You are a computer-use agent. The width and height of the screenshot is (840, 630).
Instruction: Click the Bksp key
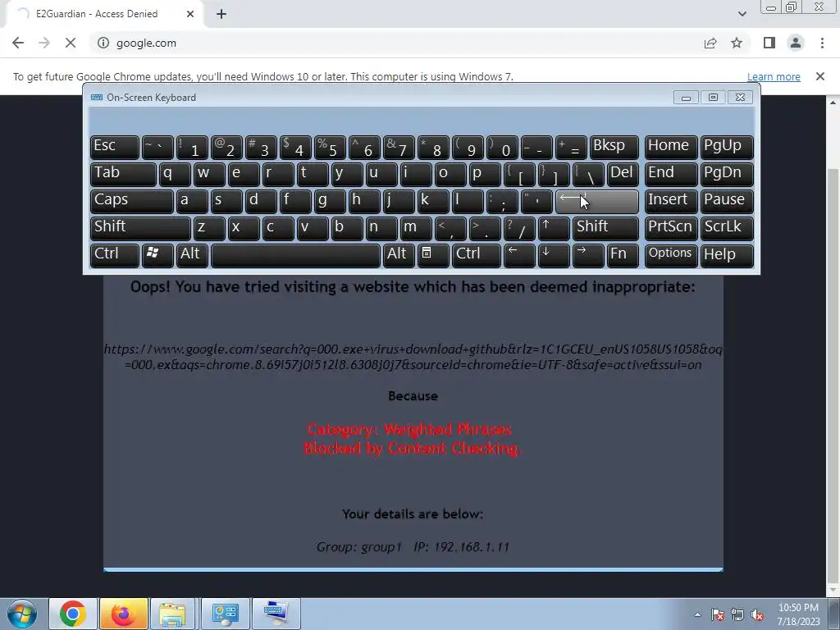[614, 147]
